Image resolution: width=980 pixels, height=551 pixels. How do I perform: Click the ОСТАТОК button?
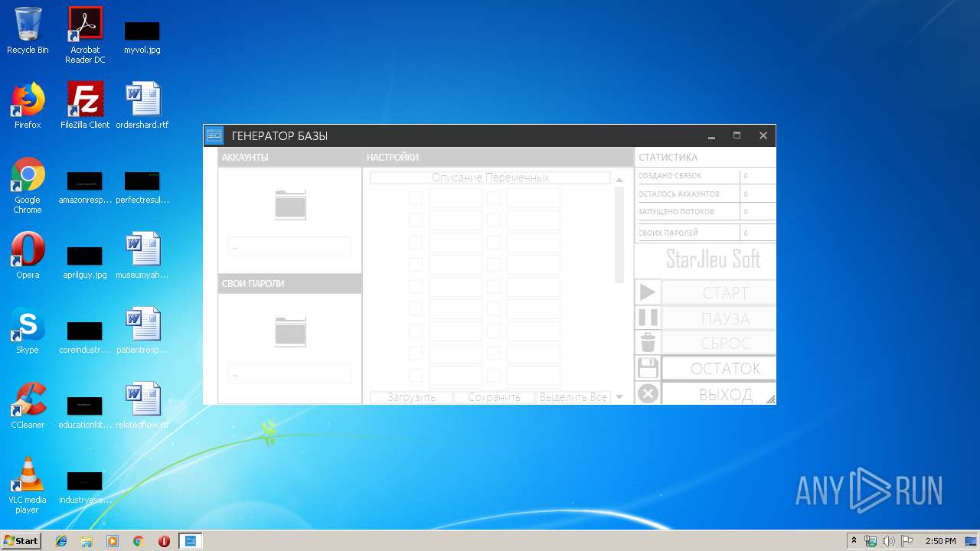point(719,368)
